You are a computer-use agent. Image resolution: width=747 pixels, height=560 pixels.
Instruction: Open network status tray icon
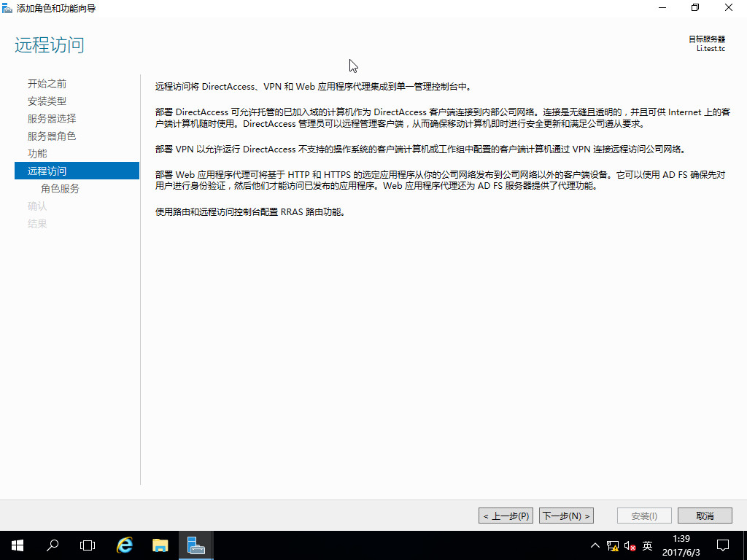click(x=613, y=545)
